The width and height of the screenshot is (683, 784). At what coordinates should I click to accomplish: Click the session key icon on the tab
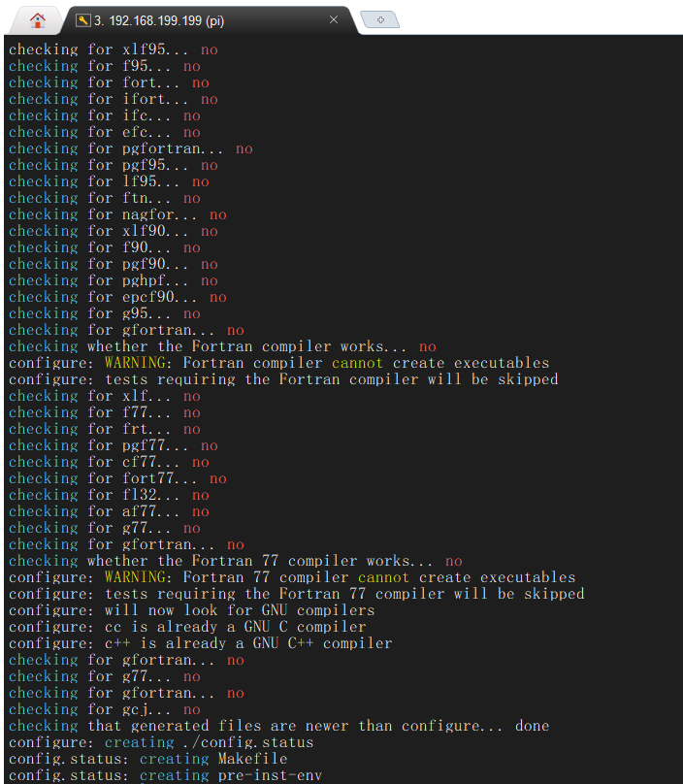coord(82,19)
